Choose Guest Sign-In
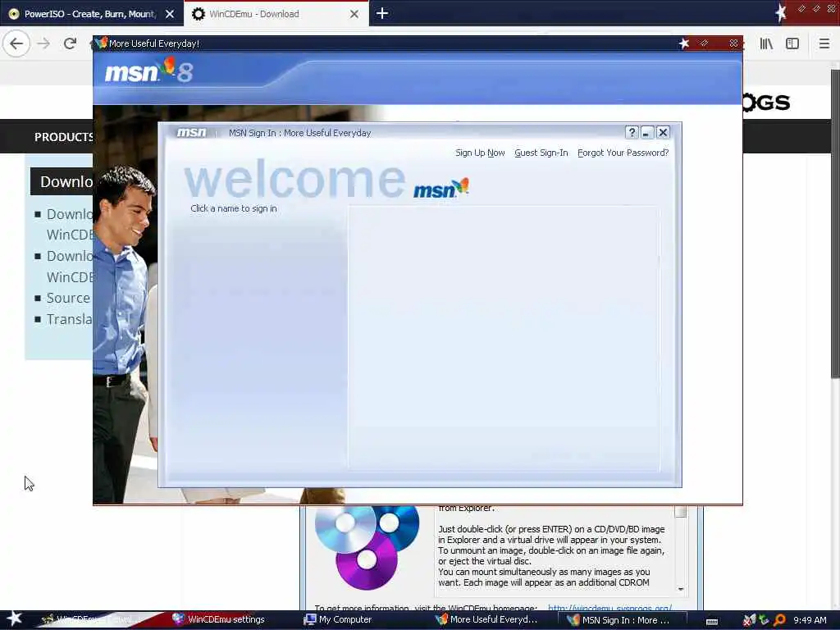Viewport: 840px width, 630px height. click(x=541, y=153)
